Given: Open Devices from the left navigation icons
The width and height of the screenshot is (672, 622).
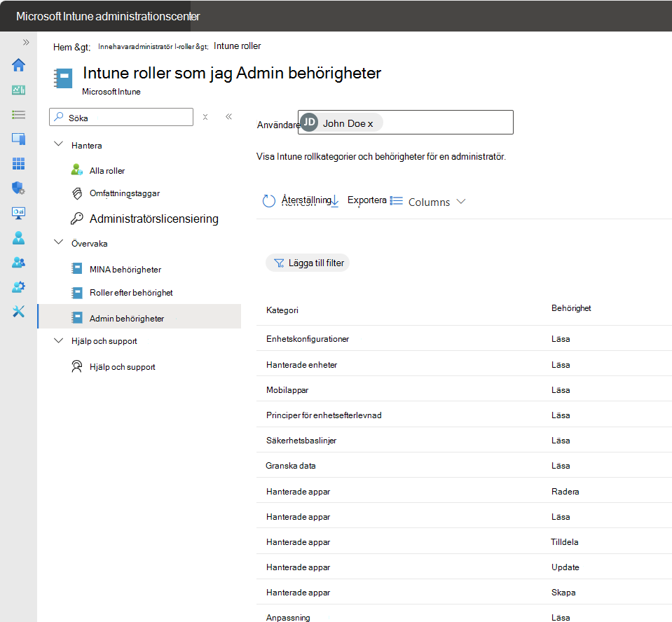Looking at the screenshot, I should coord(18,139).
